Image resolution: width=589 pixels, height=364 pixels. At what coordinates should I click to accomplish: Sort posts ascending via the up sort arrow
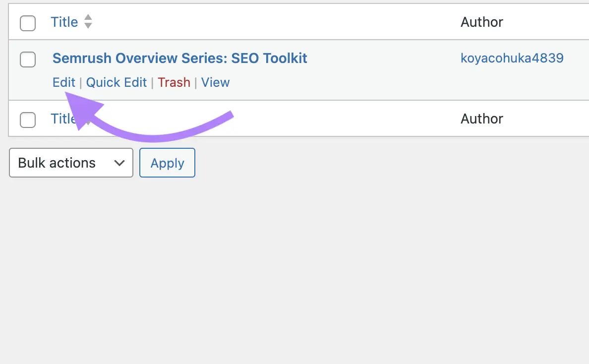click(88, 18)
